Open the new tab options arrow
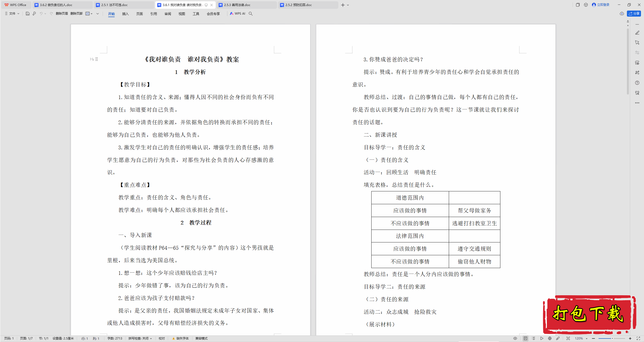The height and width of the screenshot is (342, 644). 348,5
